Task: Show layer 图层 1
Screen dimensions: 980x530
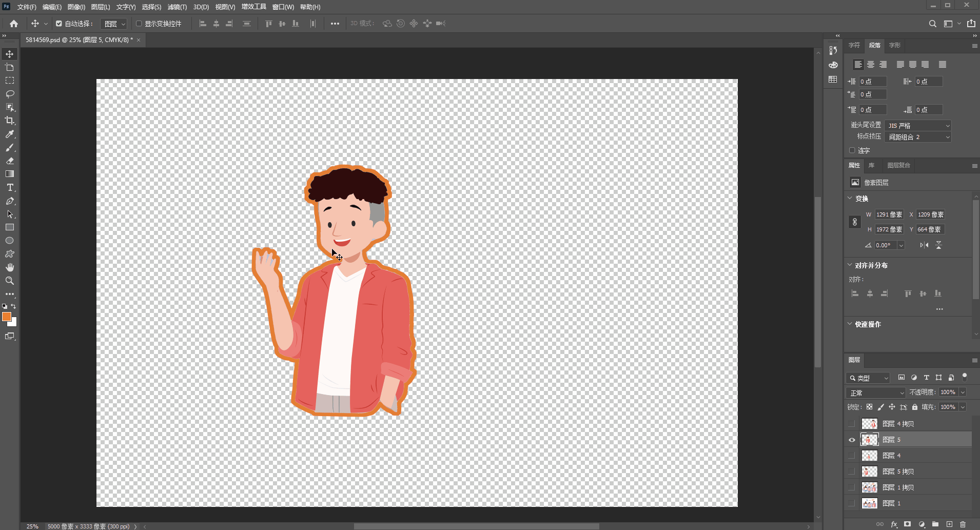Action: click(x=852, y=503)
